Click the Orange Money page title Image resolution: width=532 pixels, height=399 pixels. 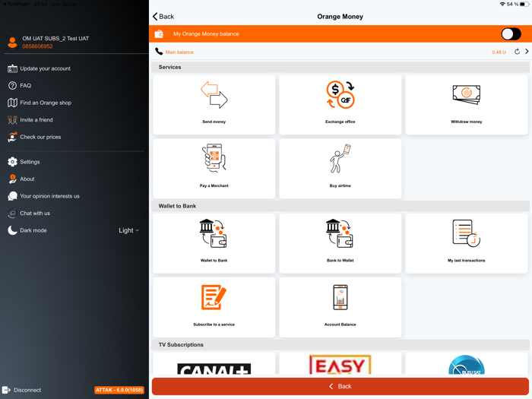[340, 17]
